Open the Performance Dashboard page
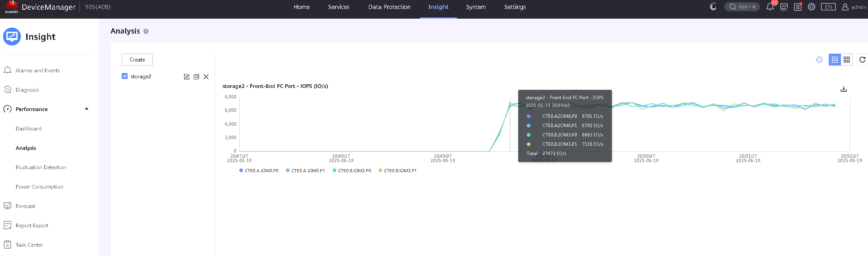This screenshot has width=868, height=256. pyautogui.click(x=28, y=129)
